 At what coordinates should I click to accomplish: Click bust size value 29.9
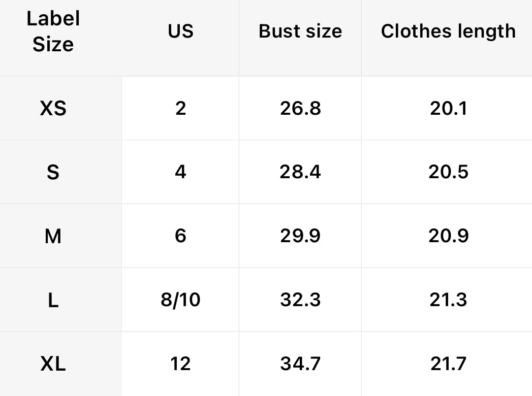[300, 236]
